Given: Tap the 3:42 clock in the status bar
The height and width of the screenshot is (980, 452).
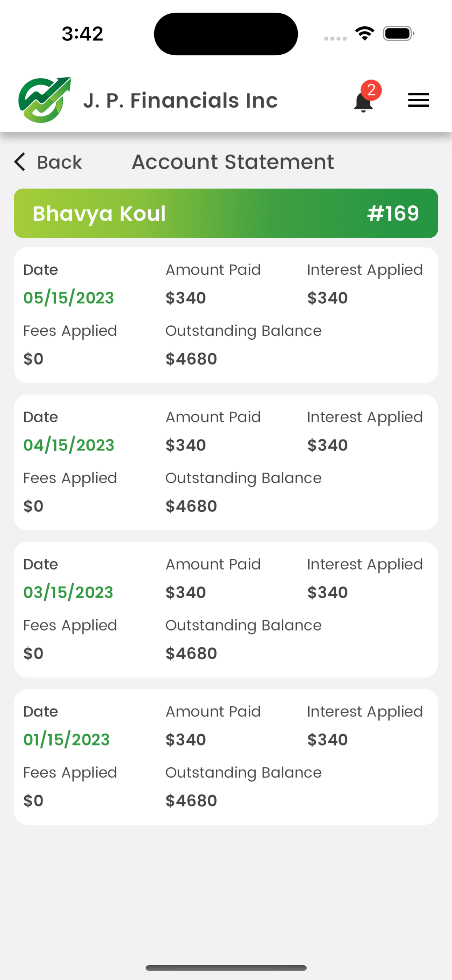Looking at the screenshot, I should 83,34.
